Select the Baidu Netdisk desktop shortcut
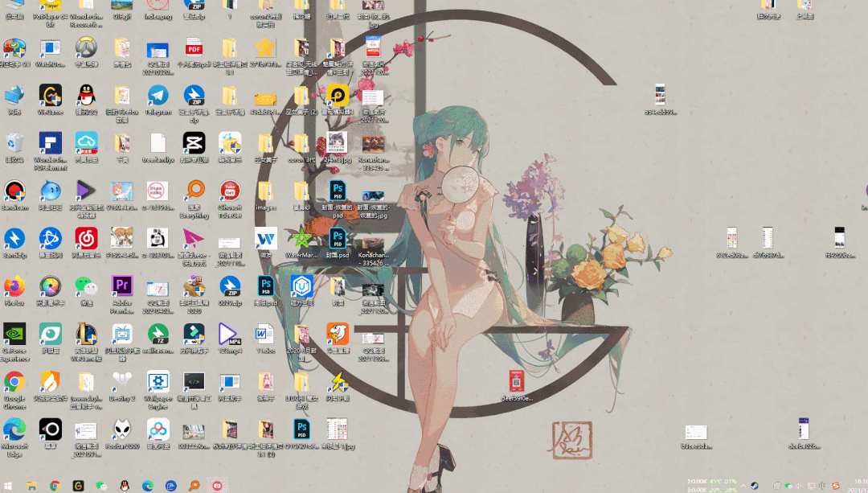The height and width of the screenshot is (493, 868). (158, 433)
